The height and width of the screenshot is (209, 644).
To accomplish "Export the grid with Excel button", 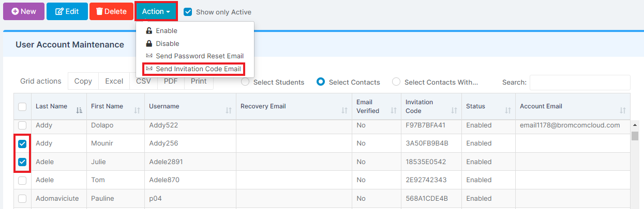I will [x=114, y=81].
